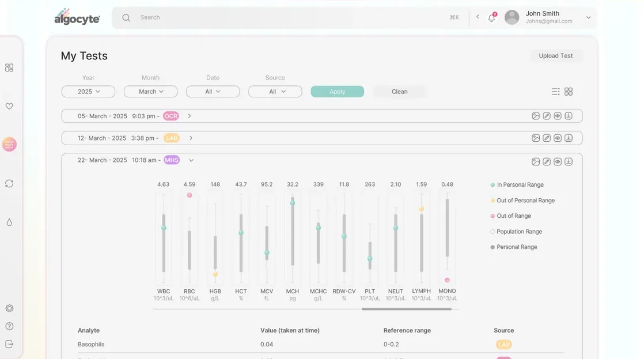Download the 05-March test
Image resolution: width=644 pixels, height=359 pixels.
click(x=569, y=116)
